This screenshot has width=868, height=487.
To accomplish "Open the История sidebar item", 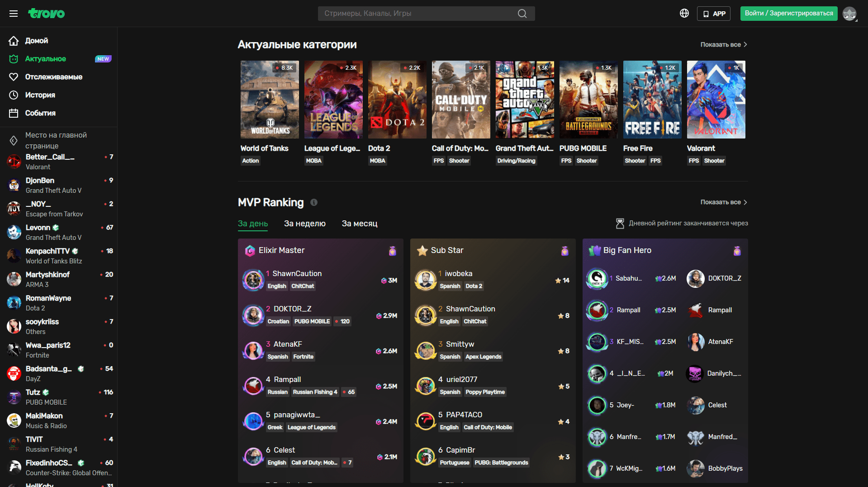I will [40, 95].
